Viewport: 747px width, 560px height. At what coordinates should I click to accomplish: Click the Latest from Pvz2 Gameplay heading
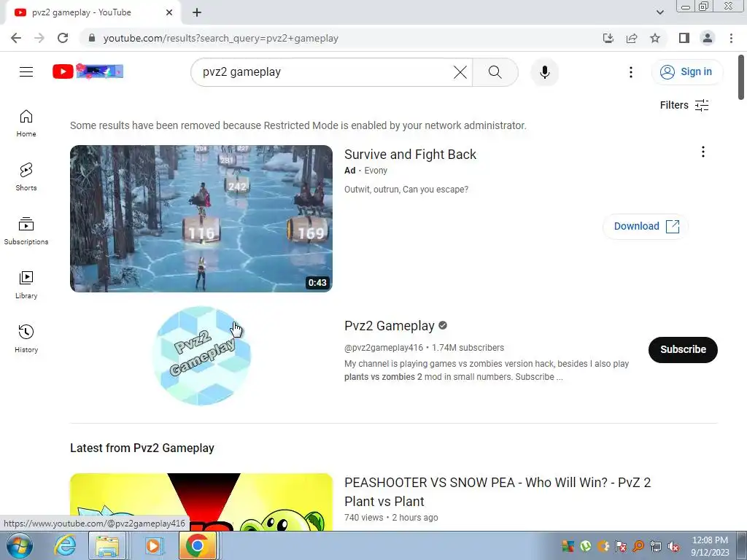142,448
